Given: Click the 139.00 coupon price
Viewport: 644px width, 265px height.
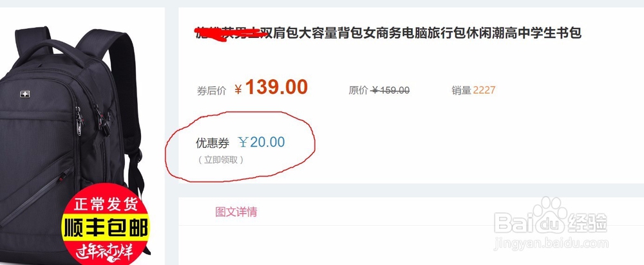Looking at the screenshot, I should pos(276,87).
